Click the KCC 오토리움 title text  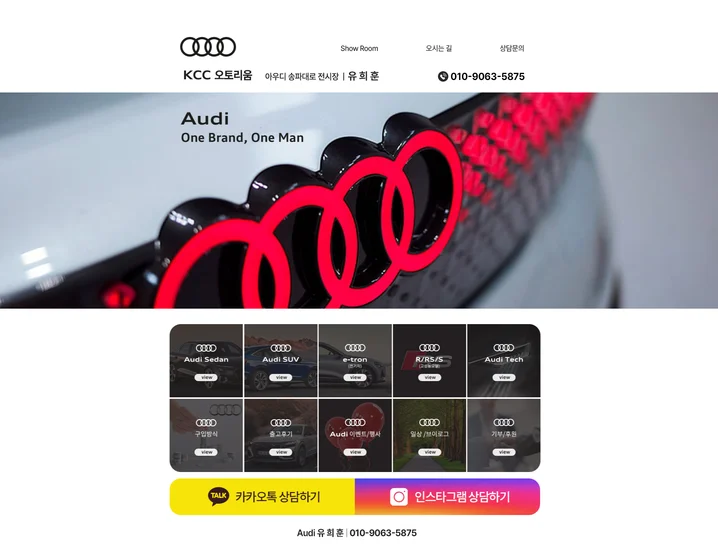click(218, 75)
